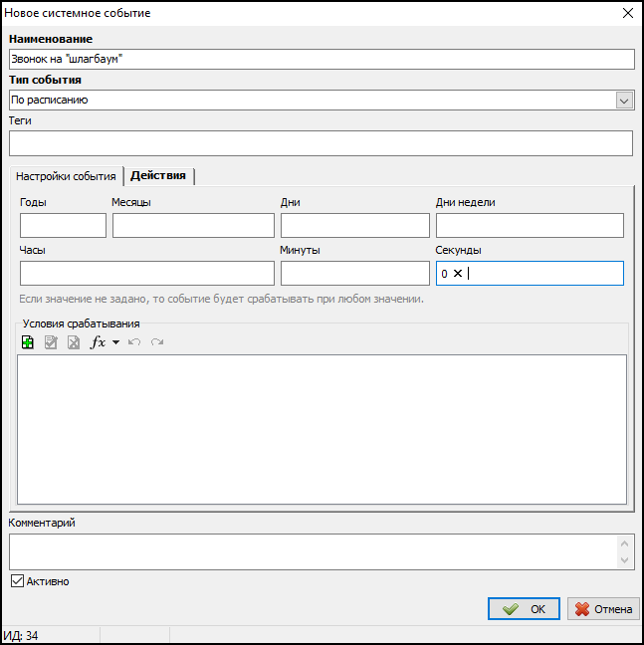This screenshot has height=645, width=644.
Task: Click the edit condition icon
Action: pyautogui.click(x=51, y=342)
